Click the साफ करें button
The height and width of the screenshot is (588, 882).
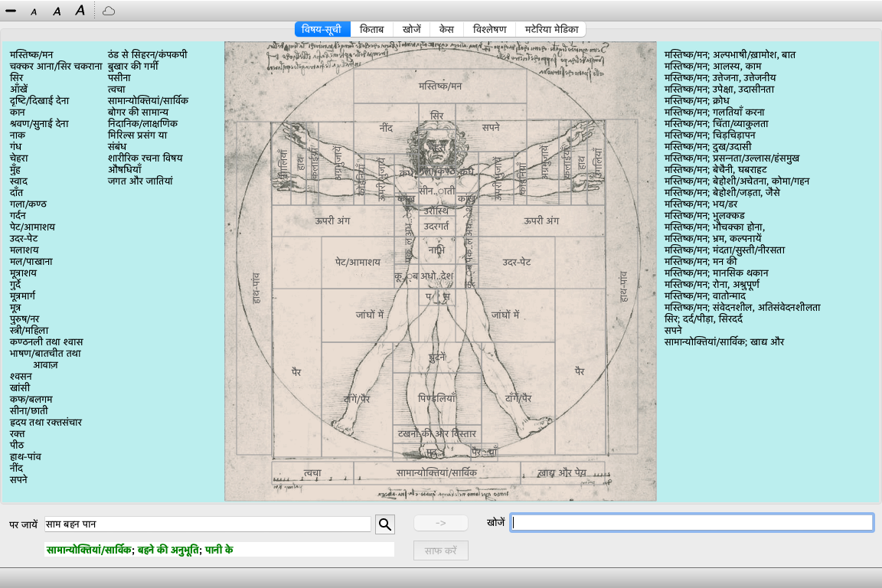(440, 550)
